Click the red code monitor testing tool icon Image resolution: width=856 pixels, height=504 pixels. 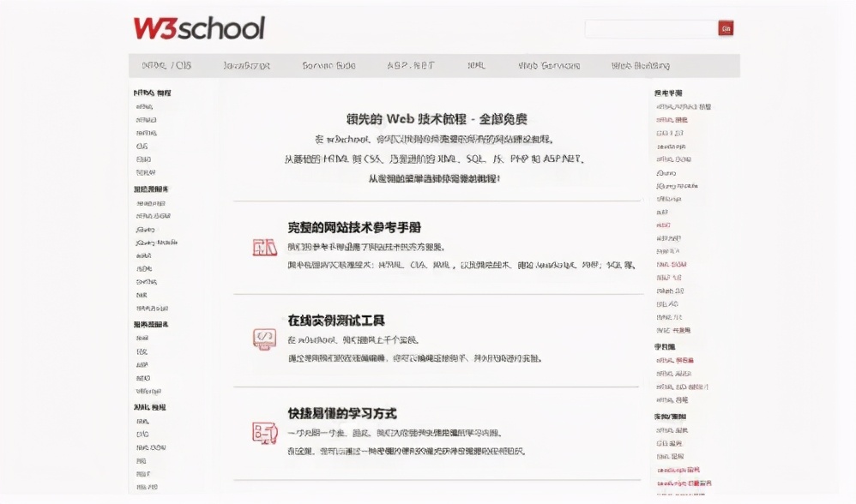[x=265, y=339]
